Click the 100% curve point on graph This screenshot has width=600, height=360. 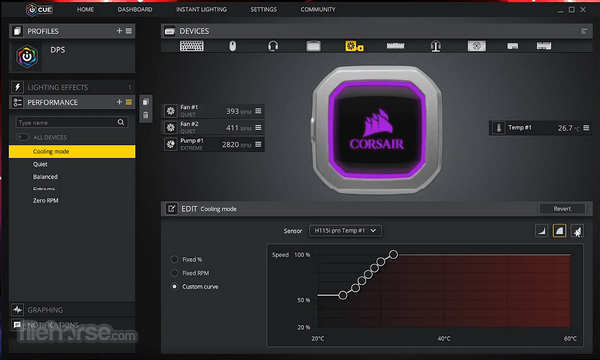[x=393, y=254]
